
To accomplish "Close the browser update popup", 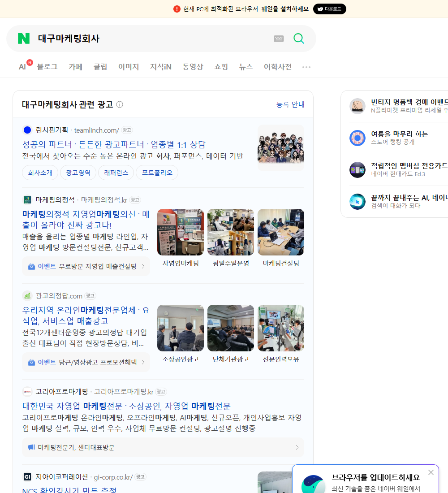I will (431, 472).
